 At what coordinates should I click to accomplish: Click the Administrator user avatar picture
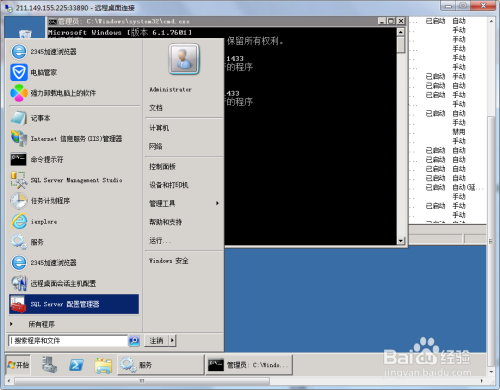[184, 59]
